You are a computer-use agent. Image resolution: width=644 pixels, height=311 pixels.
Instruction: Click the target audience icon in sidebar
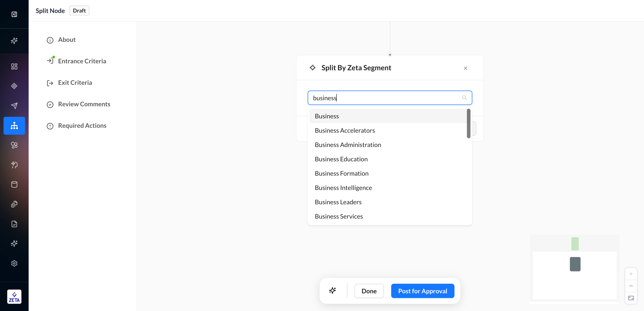tap(14, 86)
